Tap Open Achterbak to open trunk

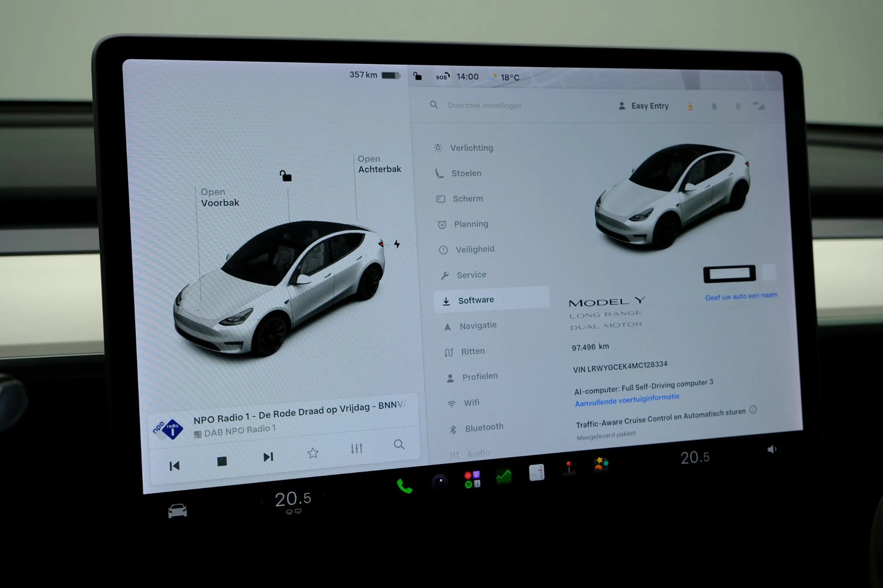tap(379, 164)
